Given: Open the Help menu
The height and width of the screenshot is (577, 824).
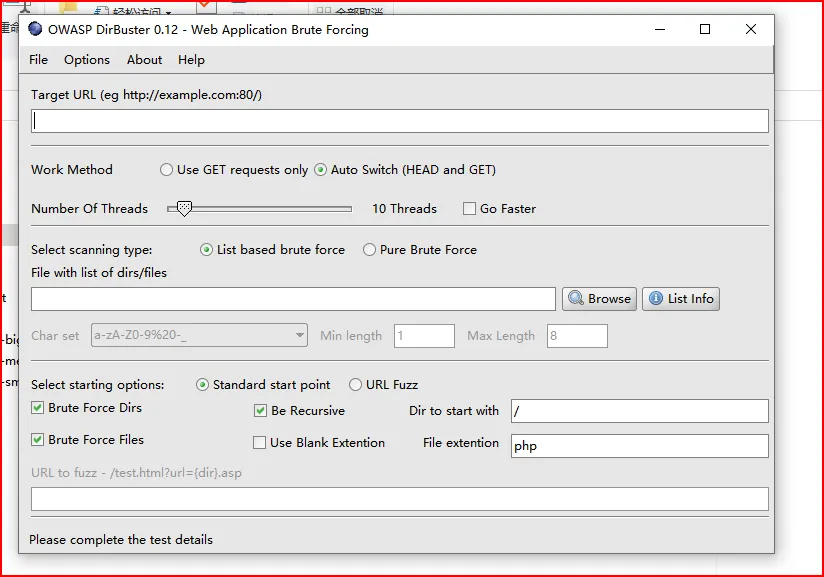Looking at the screenshot, I should click(x=191, y=60).
